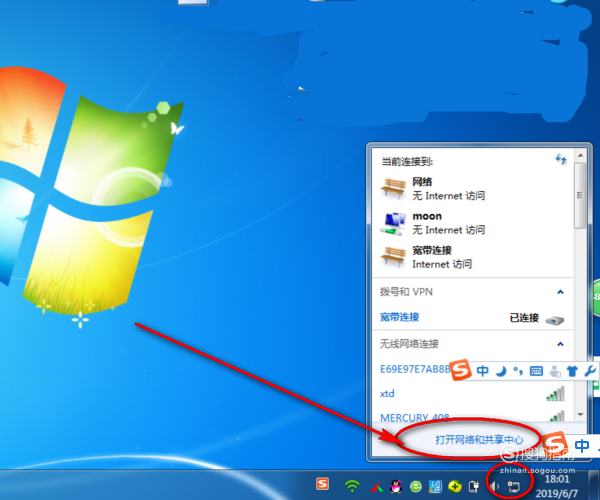Viewport: 600px width, 500px height.
Task: Click the bench icon beside 网络
Action: tap(393, 189)
